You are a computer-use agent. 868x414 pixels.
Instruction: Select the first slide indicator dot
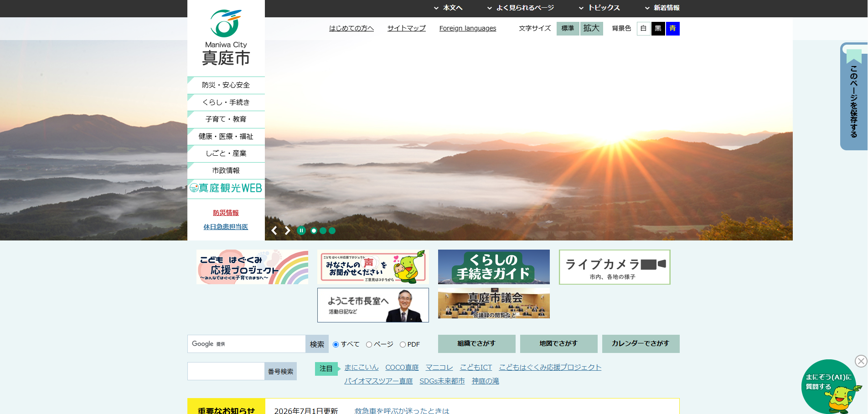coord(314,230)
